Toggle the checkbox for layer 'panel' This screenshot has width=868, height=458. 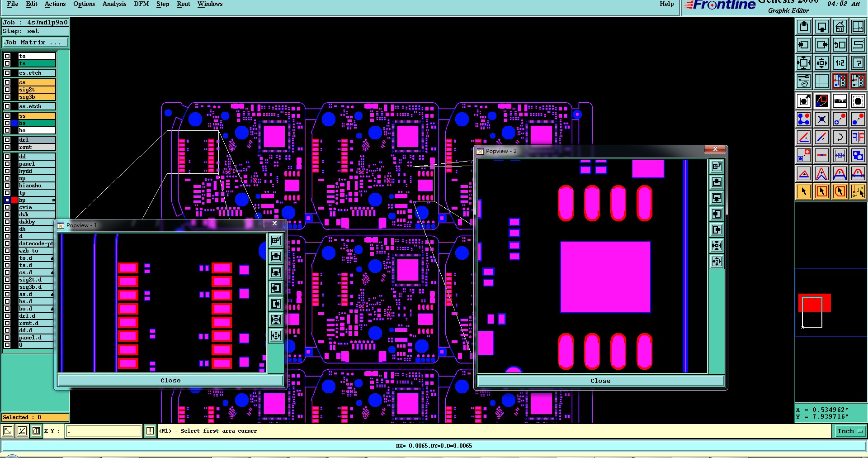(7, 164)
